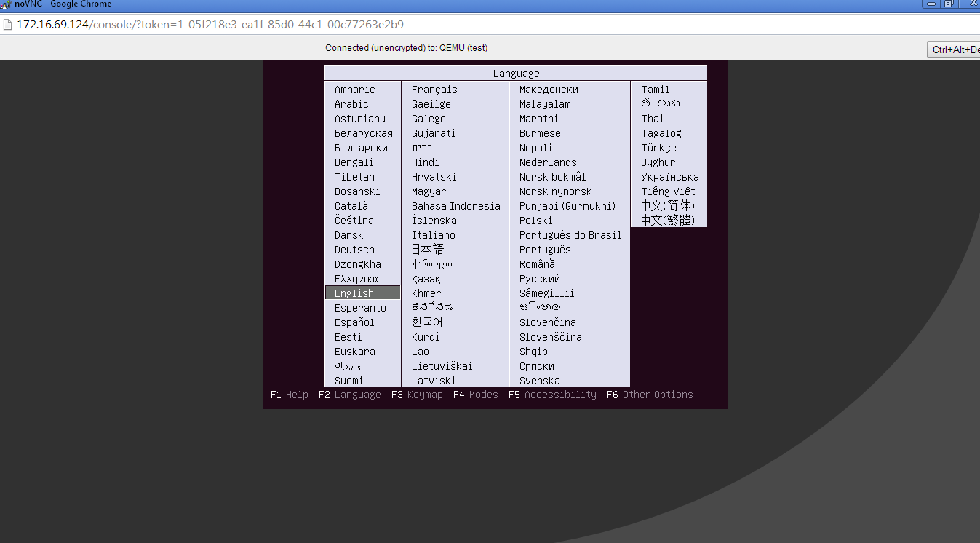Choose Nederlands from the list
This screenshot has height=543, width=980.
pyautogui.click(x=548, y=162)
